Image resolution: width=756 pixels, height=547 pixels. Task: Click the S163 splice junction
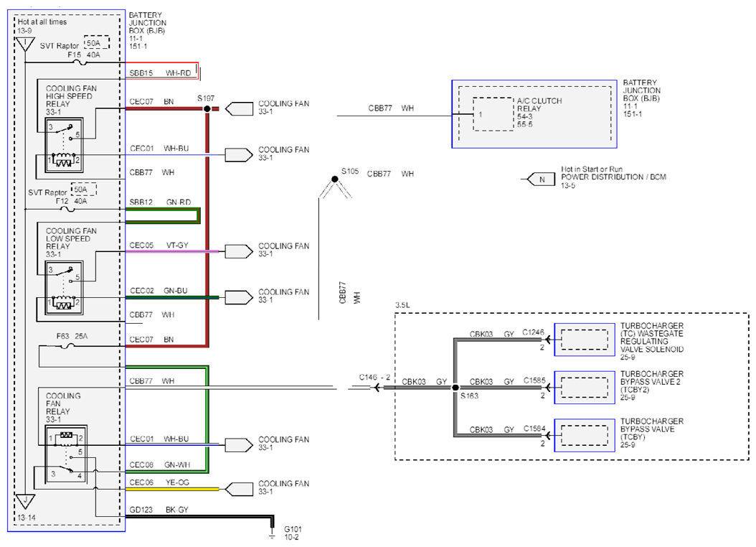455,388
